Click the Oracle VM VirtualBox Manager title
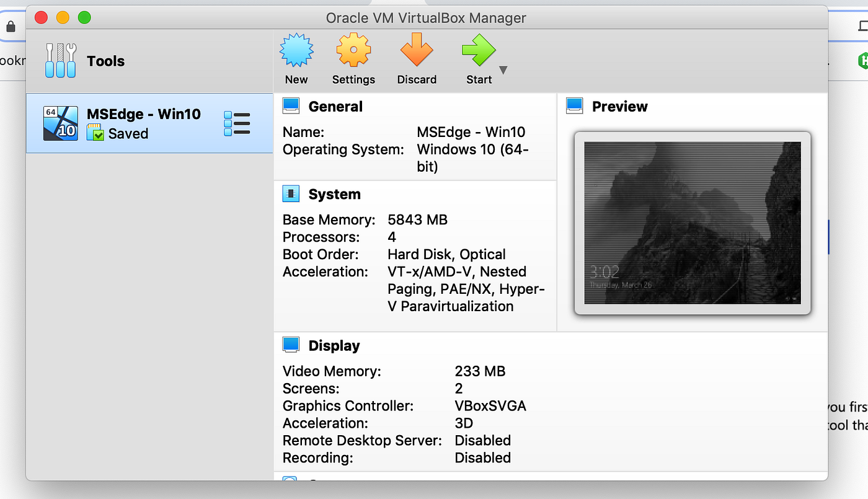This screenshot has width=868, height=499. pyautogui.click(x=426, y=18)
